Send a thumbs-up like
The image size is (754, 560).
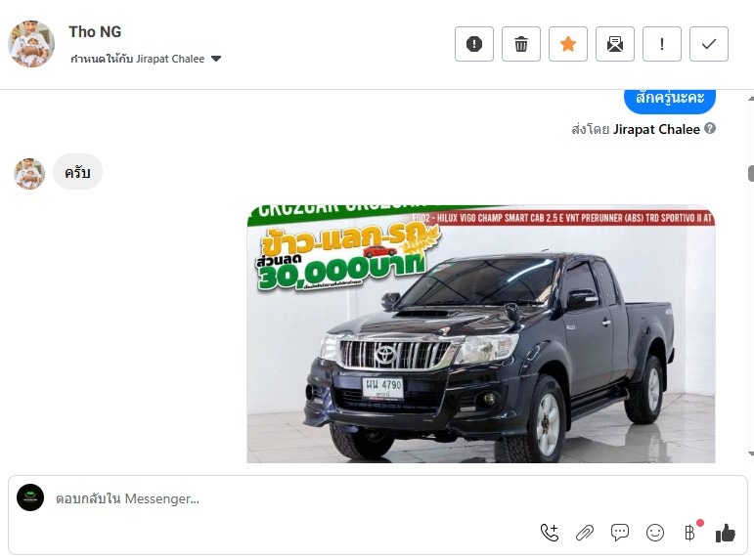click(725, 533)
